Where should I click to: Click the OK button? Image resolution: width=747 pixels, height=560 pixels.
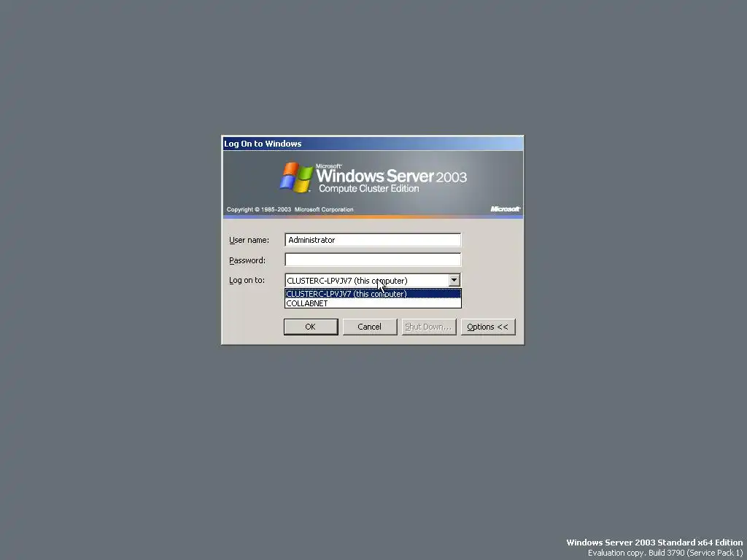click(x=311, y=327)
